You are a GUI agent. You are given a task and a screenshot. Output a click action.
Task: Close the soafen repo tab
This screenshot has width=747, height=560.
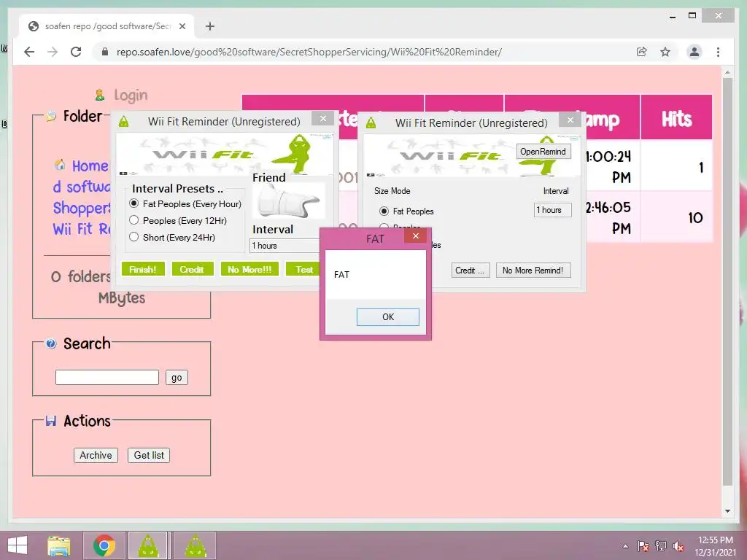point(182,26)
